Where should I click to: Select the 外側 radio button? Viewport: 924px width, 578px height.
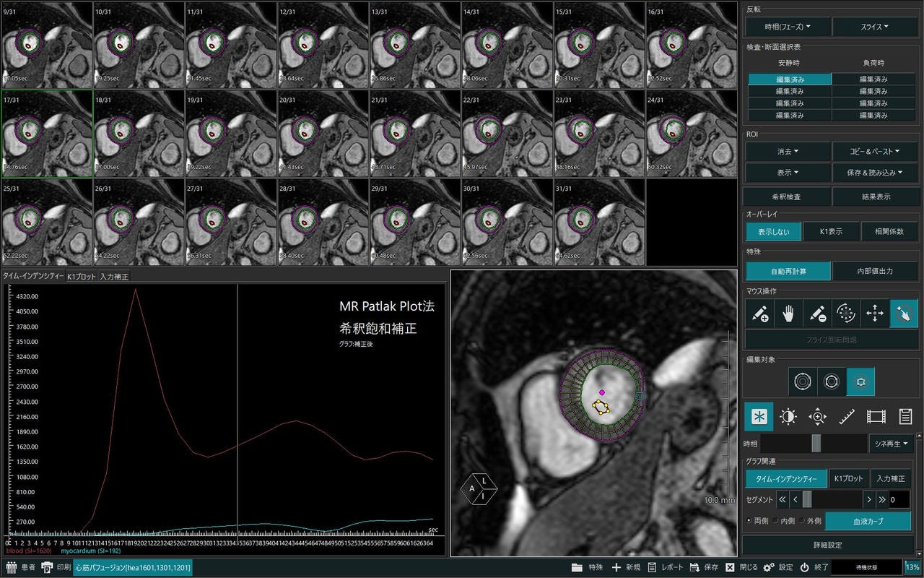(810, 521)
